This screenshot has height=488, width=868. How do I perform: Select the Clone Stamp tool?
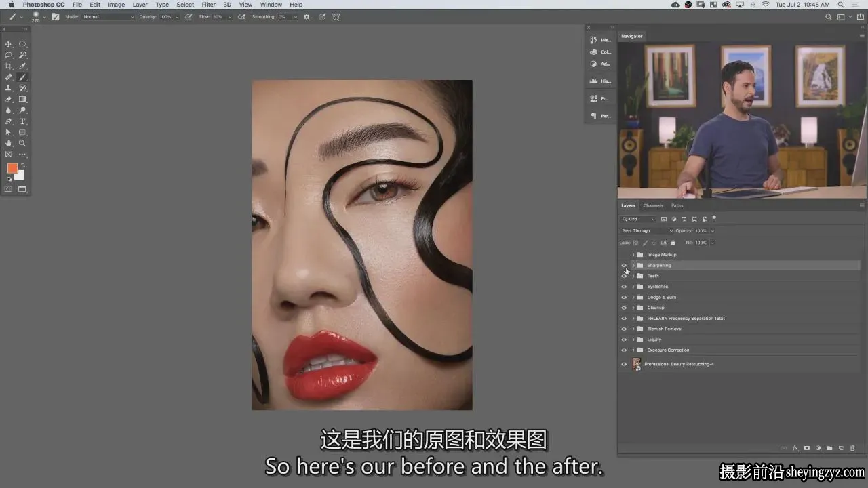(x=9, y=88)
